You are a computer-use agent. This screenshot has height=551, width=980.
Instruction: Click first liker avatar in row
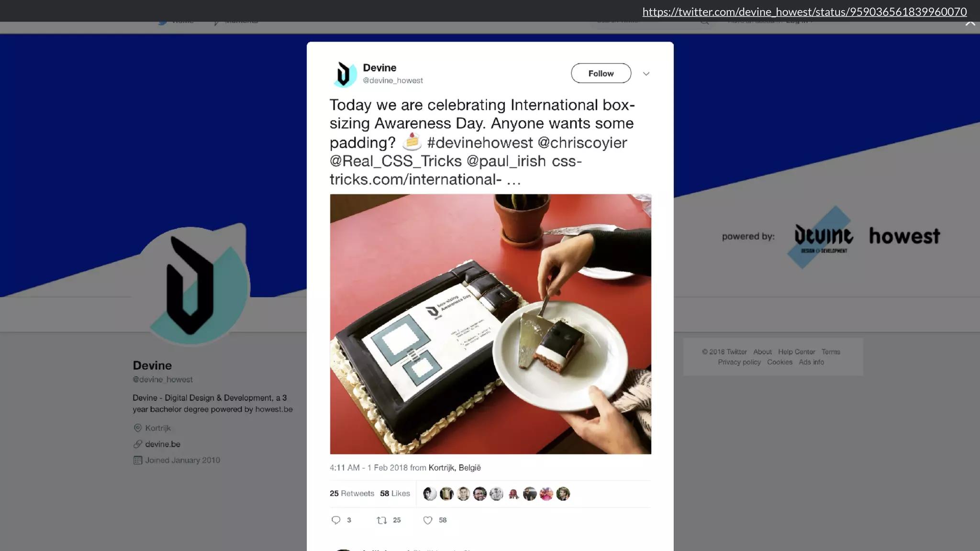[x=430, y=494]
